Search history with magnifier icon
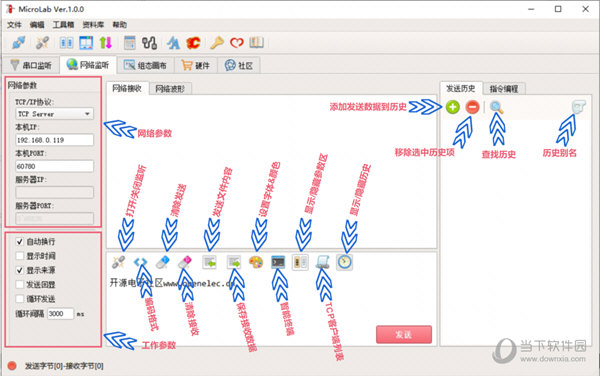 (x=497, y=107)
